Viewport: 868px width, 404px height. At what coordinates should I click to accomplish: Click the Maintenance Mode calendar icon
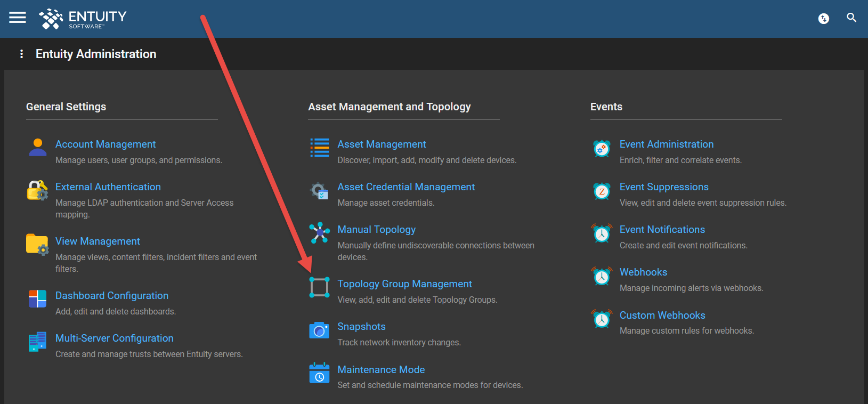coord(320,373)
